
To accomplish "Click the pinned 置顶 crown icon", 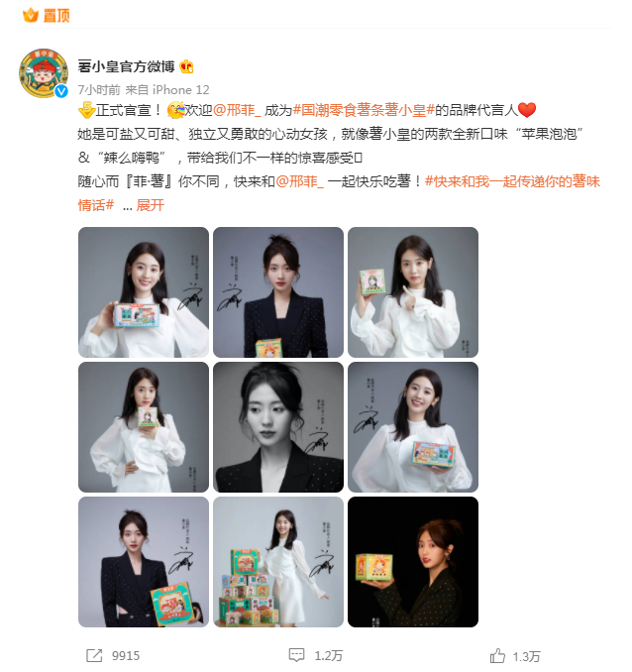I will coord(31,16).
